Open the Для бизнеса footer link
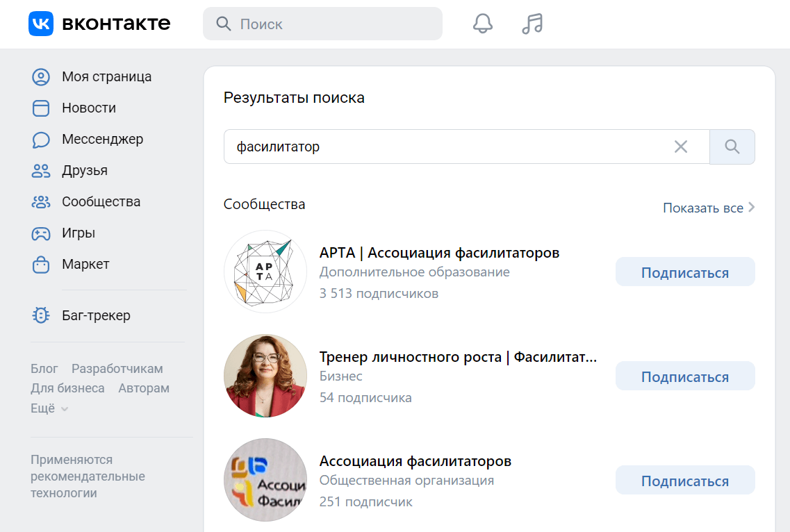The width and height of the screenshot is (790, 532). tap(67, 388)
